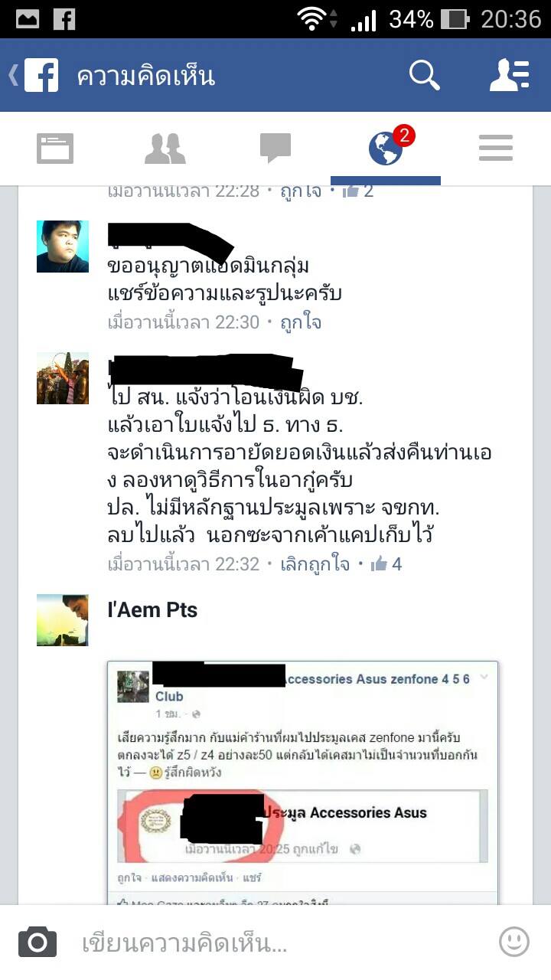Open the News Feed tab icon

click(x=55, y=148)
